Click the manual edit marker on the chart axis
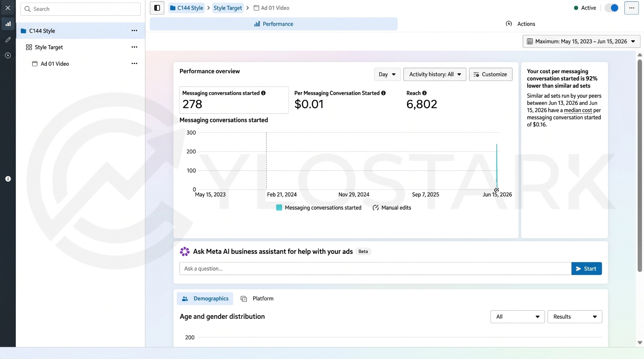Screen dimensions: 644x359 [x=496, y=190]
